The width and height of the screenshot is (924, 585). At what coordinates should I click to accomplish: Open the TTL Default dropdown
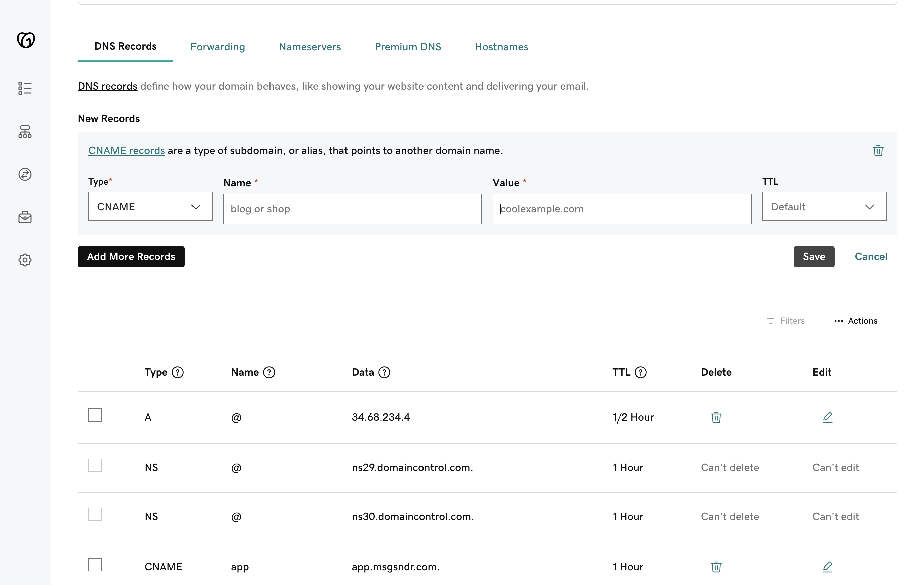coord(824,207)
